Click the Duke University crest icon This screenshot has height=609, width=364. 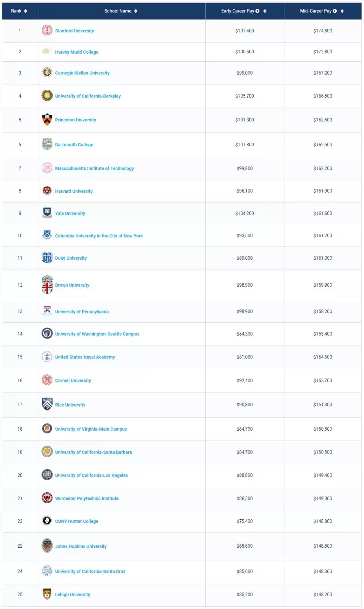coord(47,258)
